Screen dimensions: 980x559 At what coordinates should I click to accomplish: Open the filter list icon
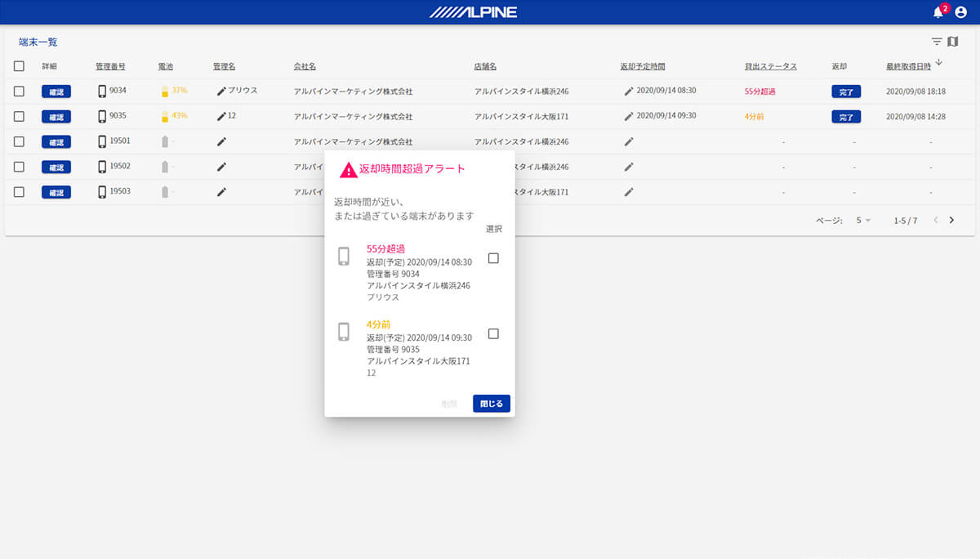tap(937, 42)
